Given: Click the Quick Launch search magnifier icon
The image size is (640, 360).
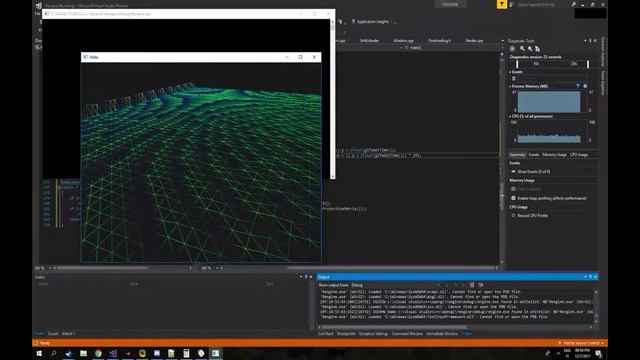Looking at the screenshot, I should coord(573,4).
